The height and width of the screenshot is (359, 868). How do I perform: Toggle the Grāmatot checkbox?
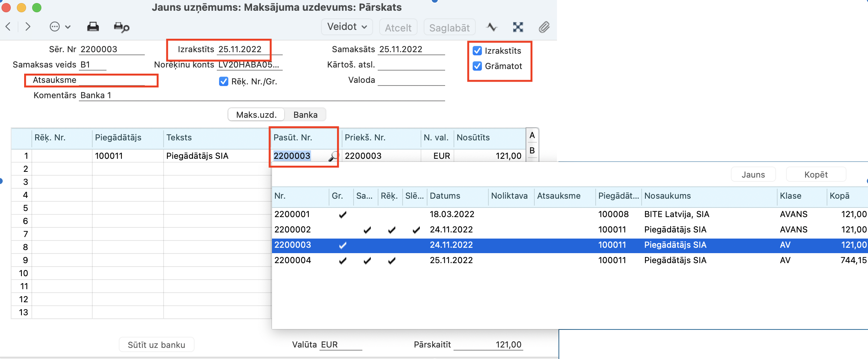(477, 66)
